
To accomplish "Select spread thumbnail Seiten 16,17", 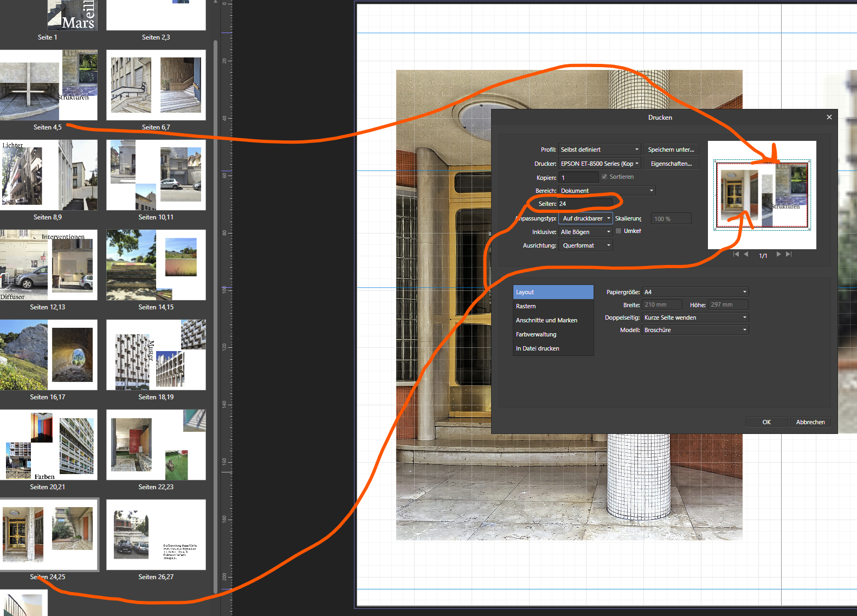I will click(48, 355).
